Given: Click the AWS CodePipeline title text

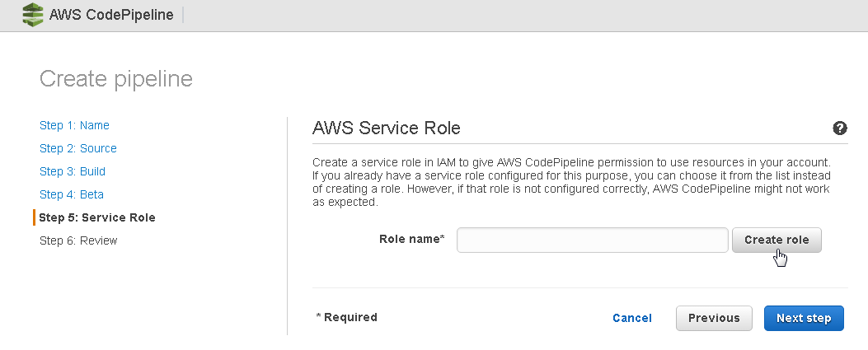Looking at the screenshot, I should tap(111, 14).
